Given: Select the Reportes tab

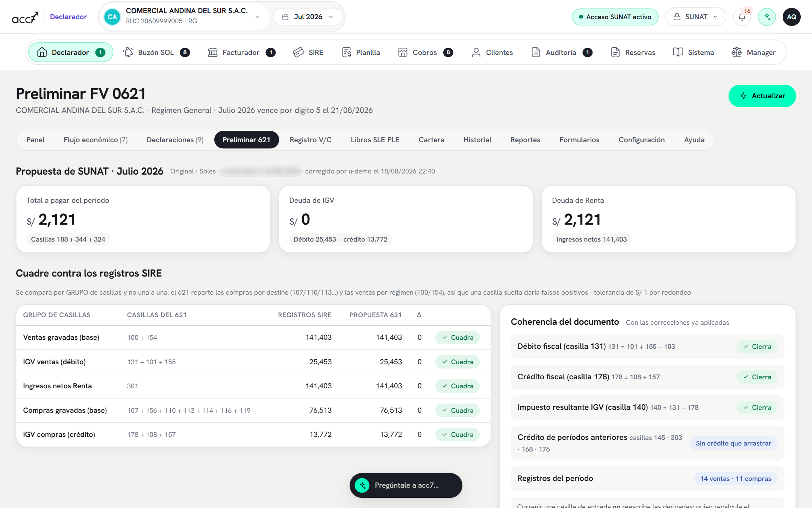Looking at the screenshot, I should click(x=525, y=140).
